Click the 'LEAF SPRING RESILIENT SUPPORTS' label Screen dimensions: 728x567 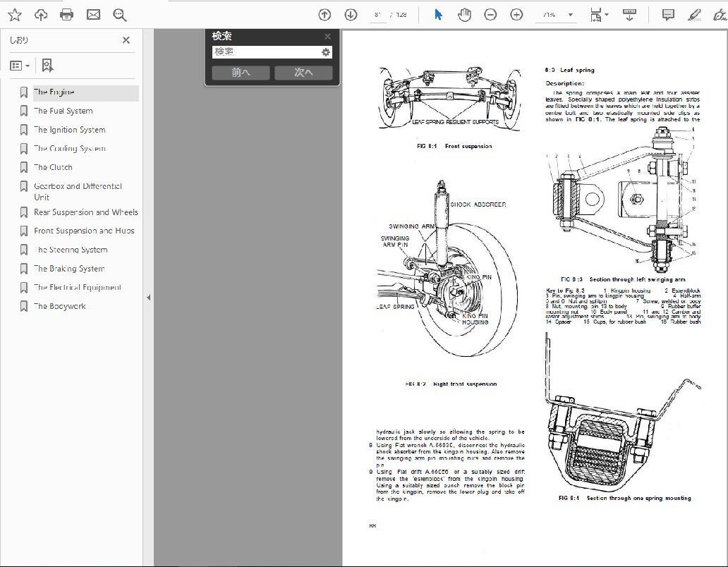click(456, 122)
